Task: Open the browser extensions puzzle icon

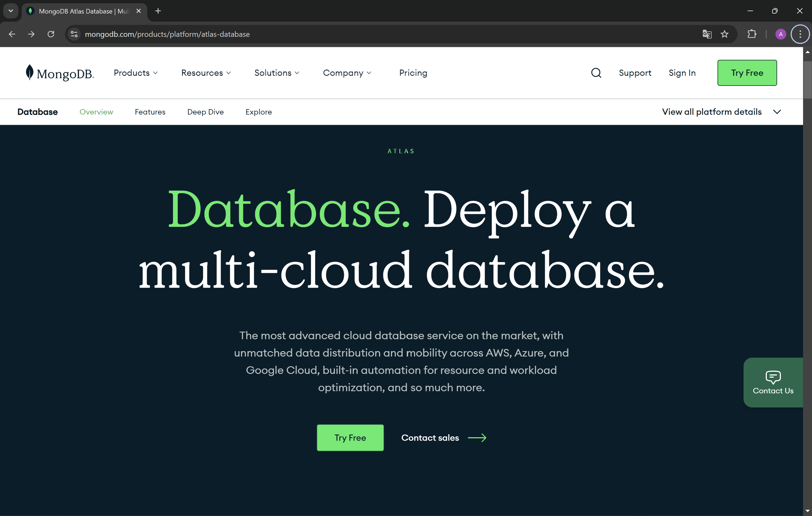Action: point(752,34)
